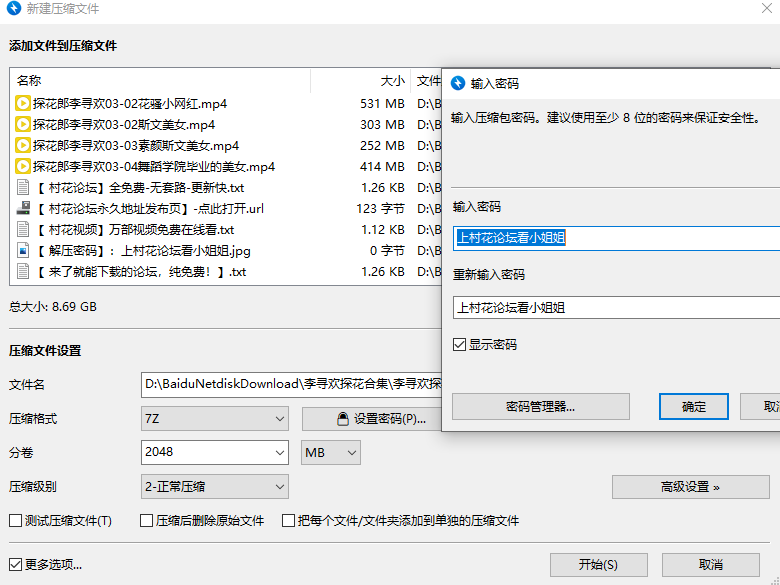780x585 pixels.
Task: Click the 0-byte .jpg file icon
Action: point(24,250)
